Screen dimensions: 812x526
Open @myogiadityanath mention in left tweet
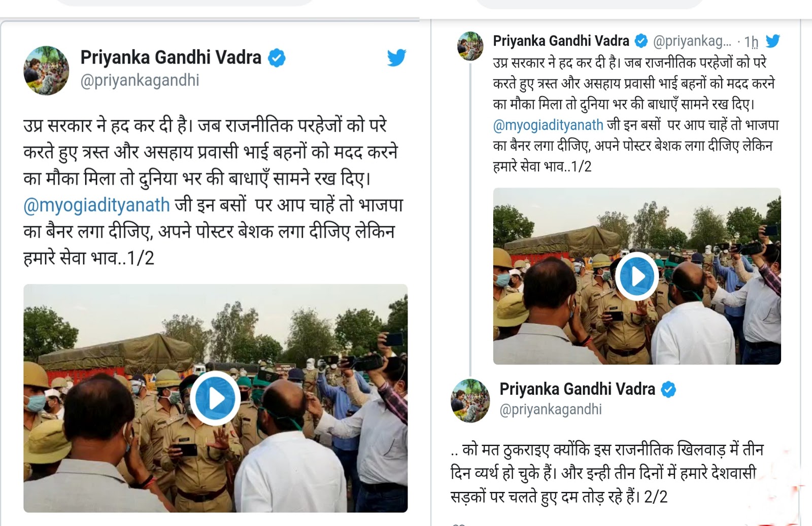pos(96,205)
